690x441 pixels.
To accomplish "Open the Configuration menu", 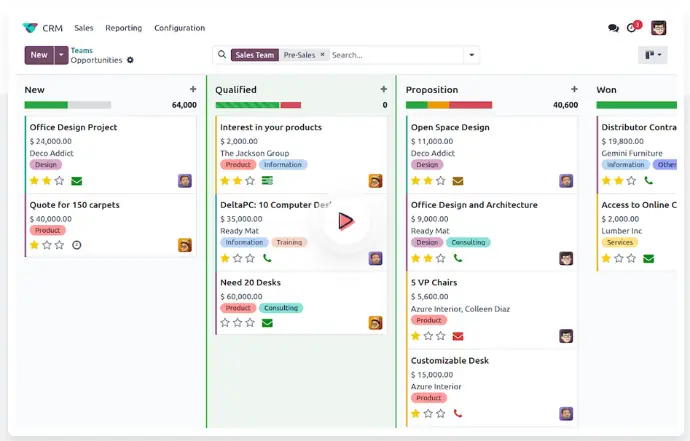I will coord(180,28).
